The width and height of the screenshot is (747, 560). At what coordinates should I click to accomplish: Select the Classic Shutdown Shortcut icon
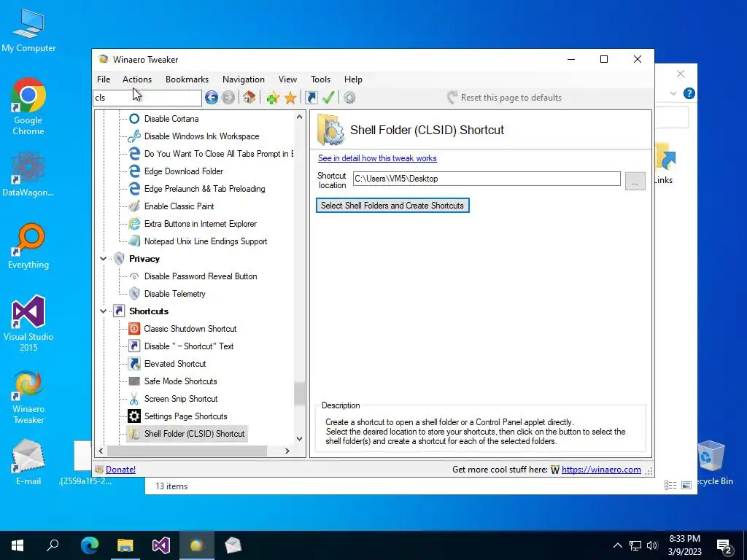coord(135,329)
